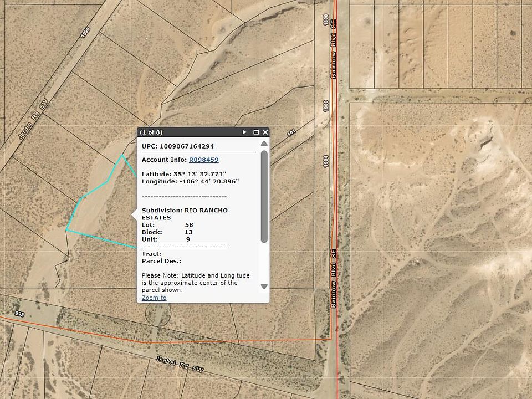This screenshot has width=532, height=399.
Task: Click the Parcel Des. label
Action: pos(161,261)
